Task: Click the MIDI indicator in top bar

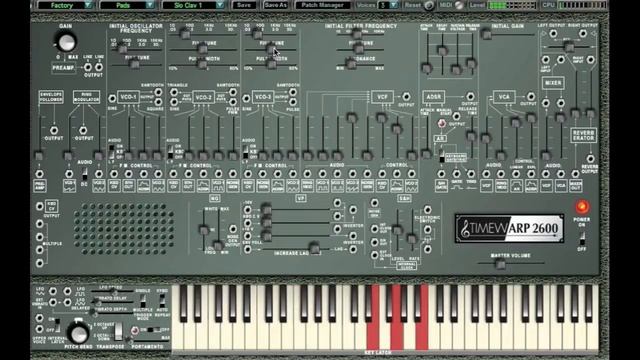Action: 459,5
